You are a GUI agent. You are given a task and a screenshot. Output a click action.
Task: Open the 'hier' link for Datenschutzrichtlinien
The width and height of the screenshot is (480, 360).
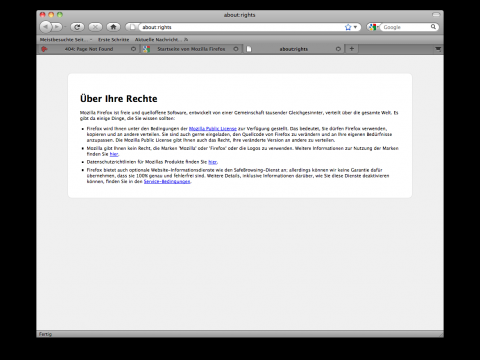click(213, 162)
